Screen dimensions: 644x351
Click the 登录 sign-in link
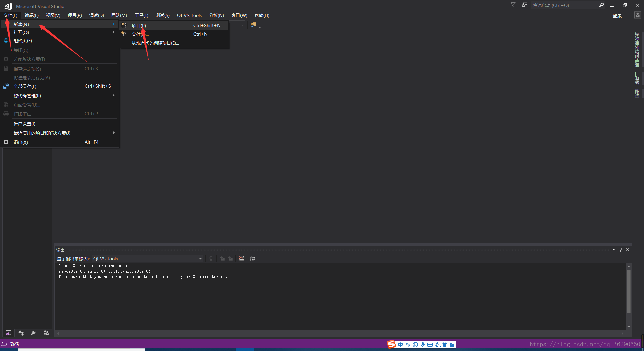pos(617,16)
